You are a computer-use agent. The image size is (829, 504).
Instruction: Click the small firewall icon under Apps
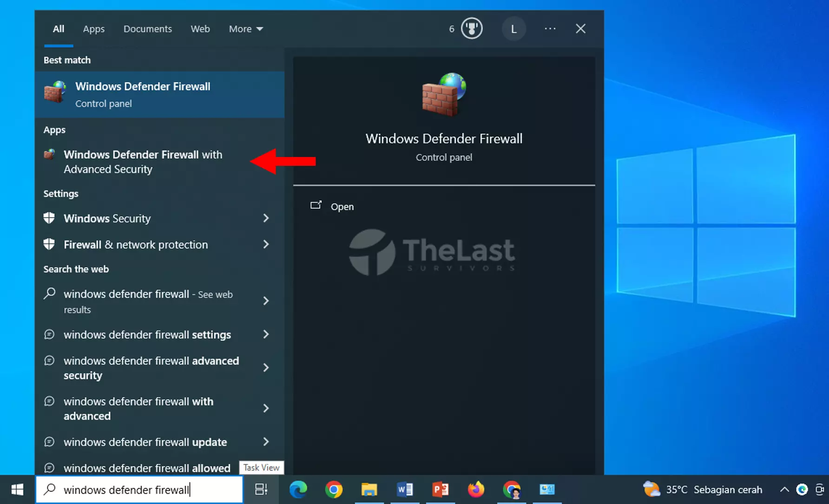pyautogui.click(x=49, y=155)
